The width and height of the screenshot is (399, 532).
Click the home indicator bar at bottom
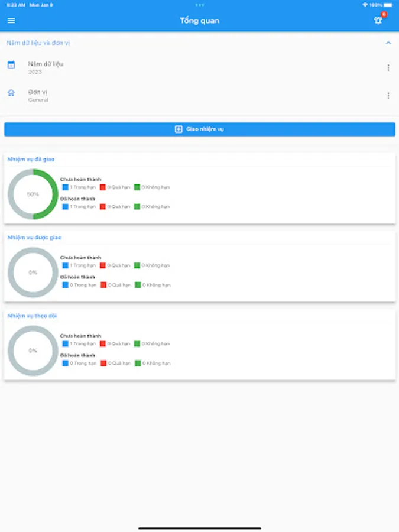coord(200,528)
